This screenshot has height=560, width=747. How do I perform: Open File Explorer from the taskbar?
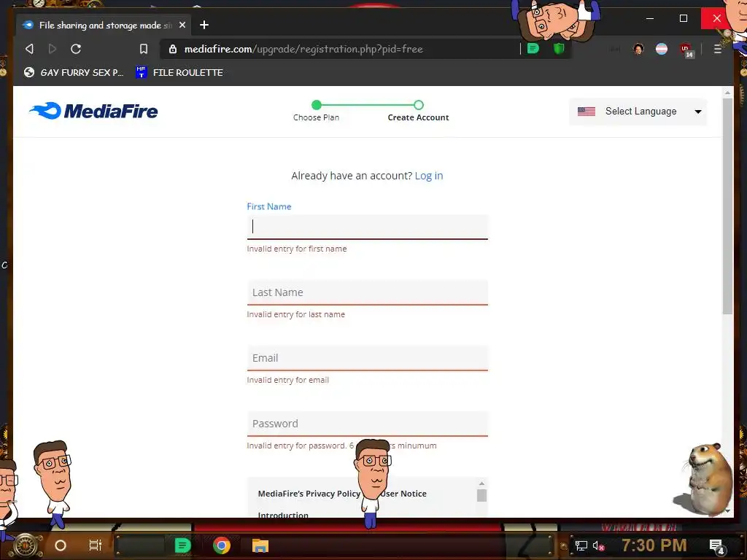pyautogui.click(x=260, y=545)
